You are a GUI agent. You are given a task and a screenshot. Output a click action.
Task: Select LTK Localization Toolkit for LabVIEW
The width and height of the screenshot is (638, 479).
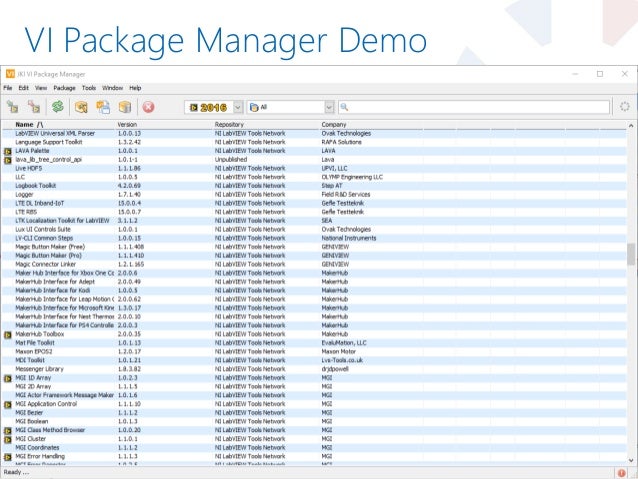coord(314,221)
